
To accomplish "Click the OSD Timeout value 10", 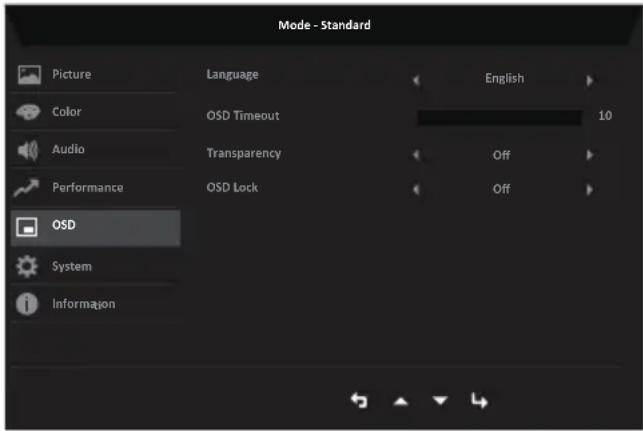I will [605, 116].
